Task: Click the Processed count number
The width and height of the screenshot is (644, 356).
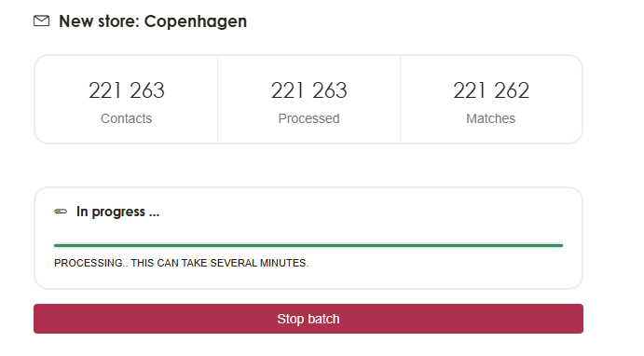Action: (308, 90)
